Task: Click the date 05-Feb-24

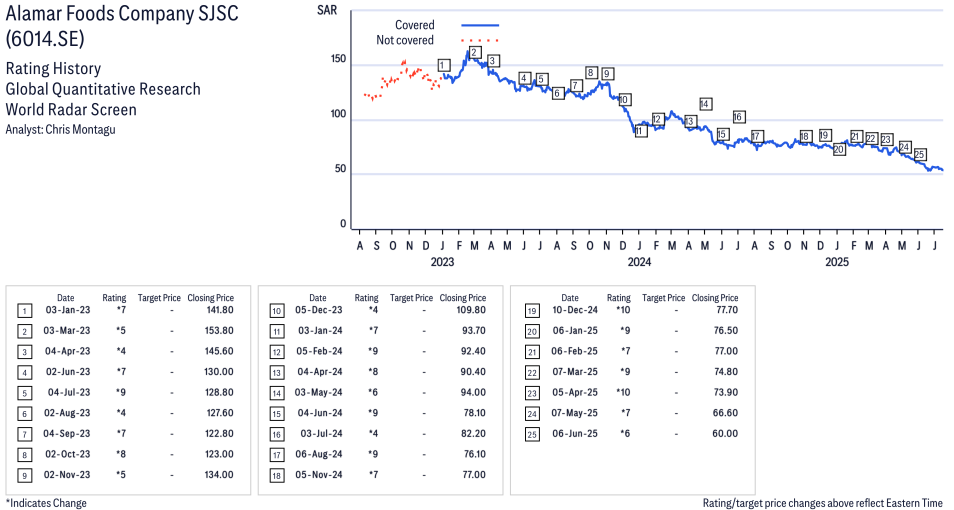Action: (319, 351)
